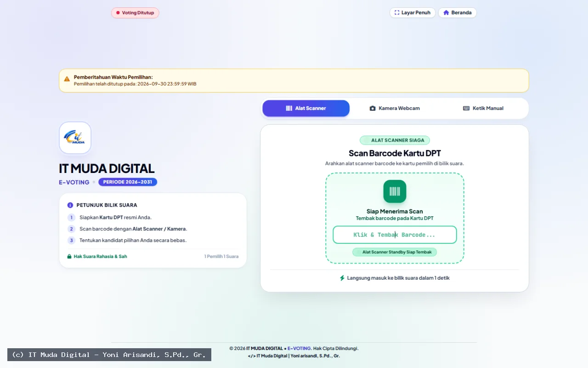Screen dimensions: 588x368
Task: Click the PERIODE 2026-2031 badge
Action: click(x=128, y=182)
